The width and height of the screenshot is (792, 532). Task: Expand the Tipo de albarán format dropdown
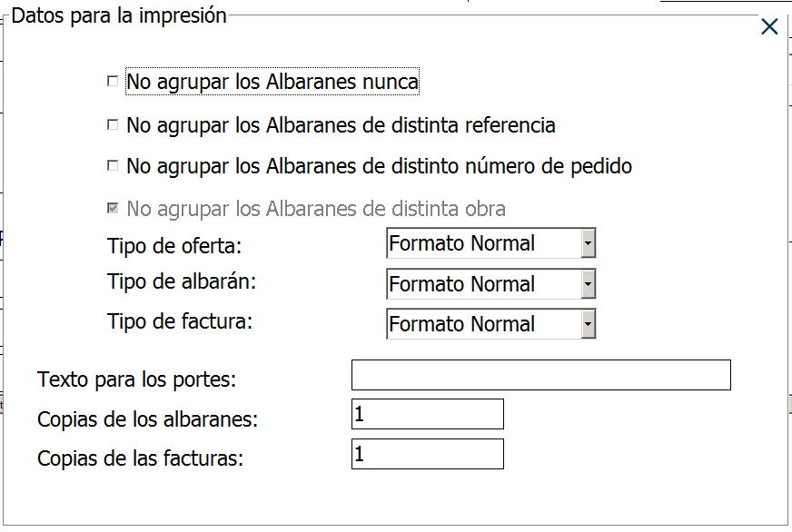tap(588, 284)
